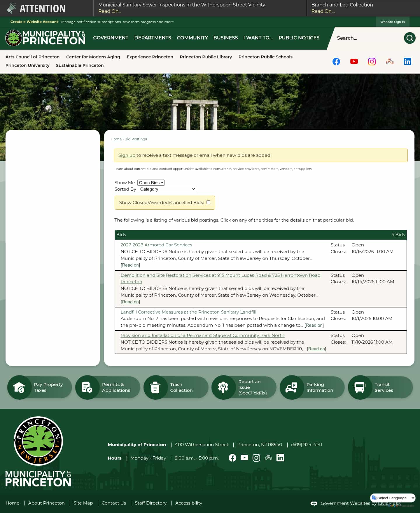Click Create a Website Account link
Screen dimensions: 420x513
[x=34, y=22]
